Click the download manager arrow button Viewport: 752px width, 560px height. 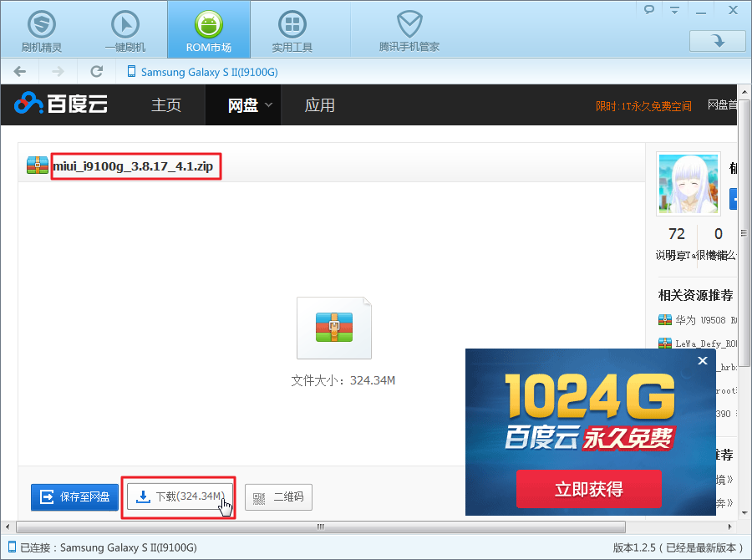click(x=718, y=41)
